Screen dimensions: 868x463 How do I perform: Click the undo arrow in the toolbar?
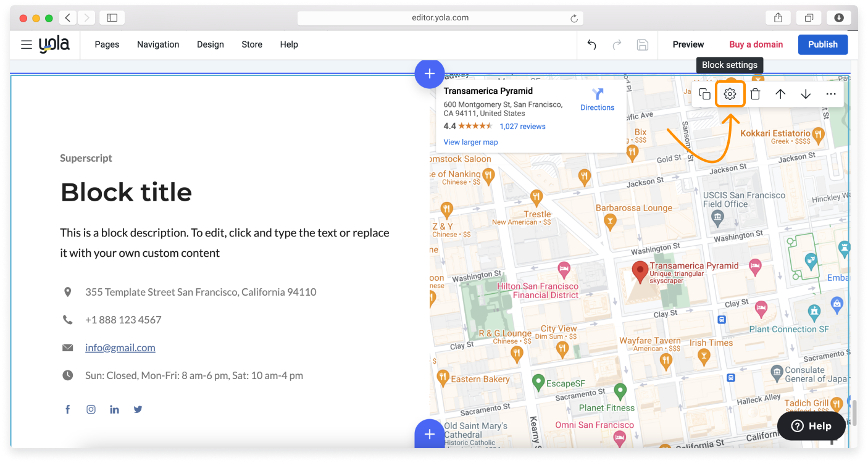[x=591, y=44]
